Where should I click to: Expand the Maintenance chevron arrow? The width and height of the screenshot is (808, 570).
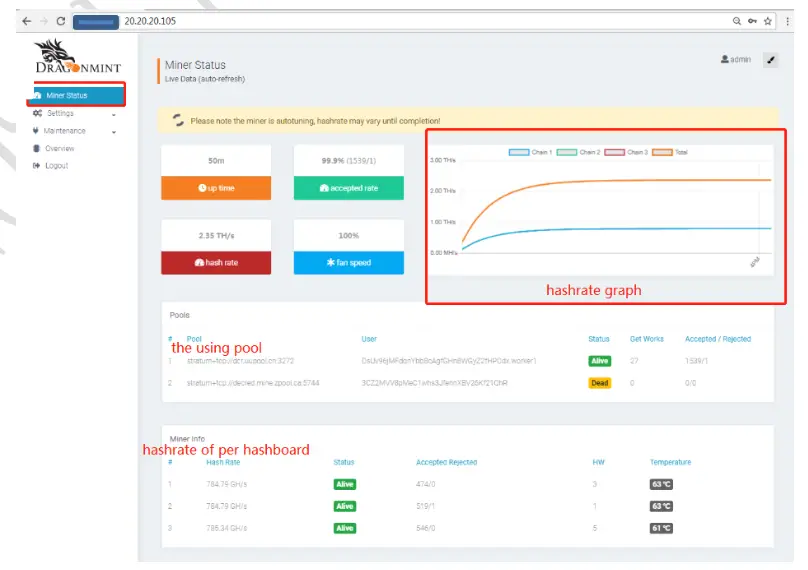pos(114,132)
